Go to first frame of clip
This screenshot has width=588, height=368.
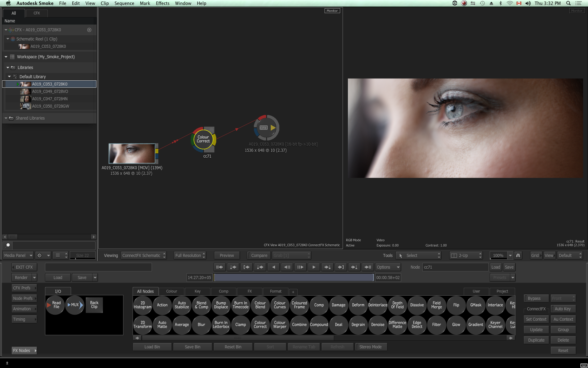point(219,267)
